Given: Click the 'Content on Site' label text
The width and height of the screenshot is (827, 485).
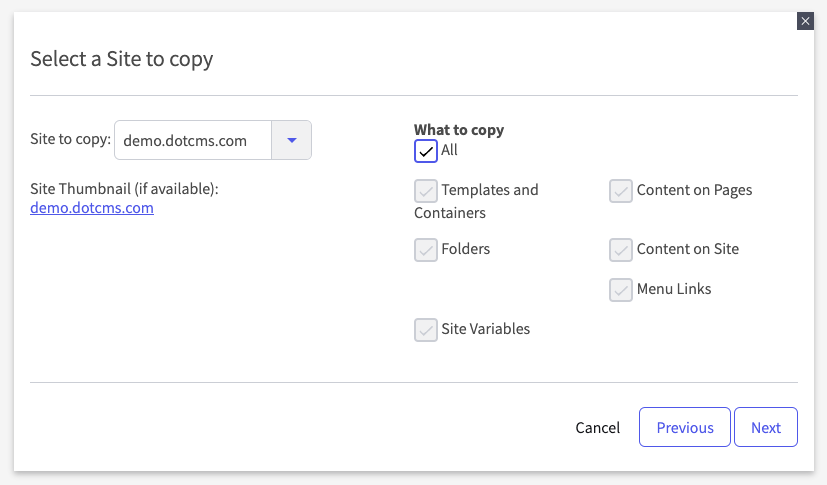Looking at the screenshot, I should (x=688, y=249).
